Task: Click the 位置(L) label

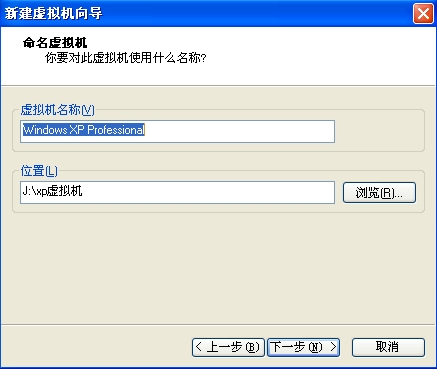Action: 39,171
